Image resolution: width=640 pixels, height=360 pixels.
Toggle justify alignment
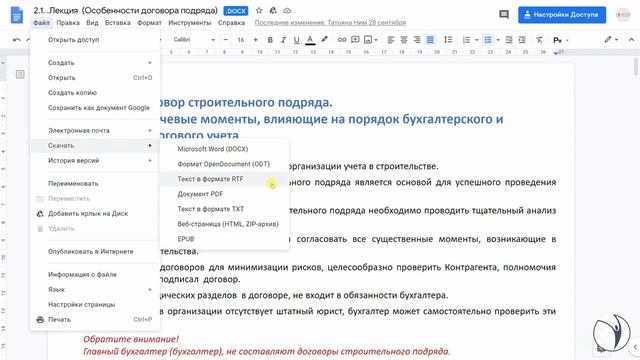point(430,40)
